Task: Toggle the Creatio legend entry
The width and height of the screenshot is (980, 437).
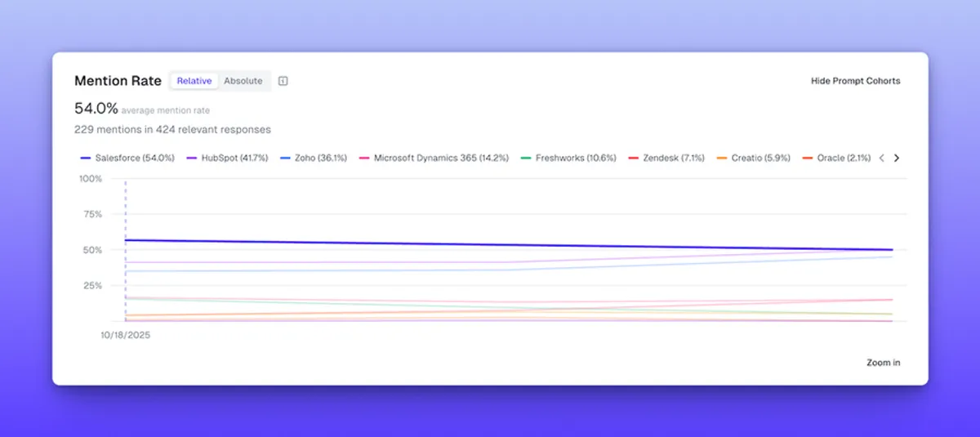Action: (760, 158)
